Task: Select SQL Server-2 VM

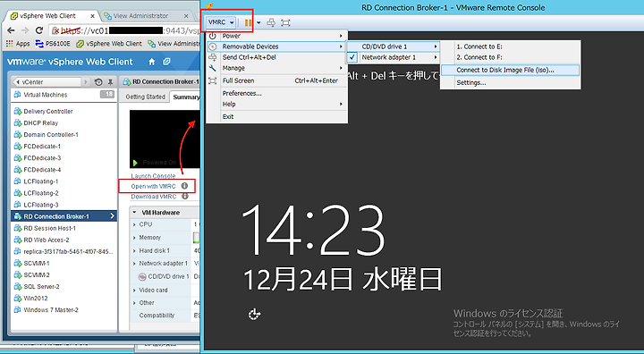Action: click(x=64, y=287)
